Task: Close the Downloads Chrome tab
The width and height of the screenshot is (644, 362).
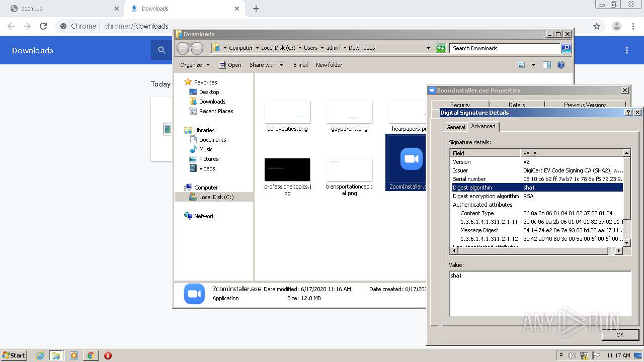Action: point(237,9)
